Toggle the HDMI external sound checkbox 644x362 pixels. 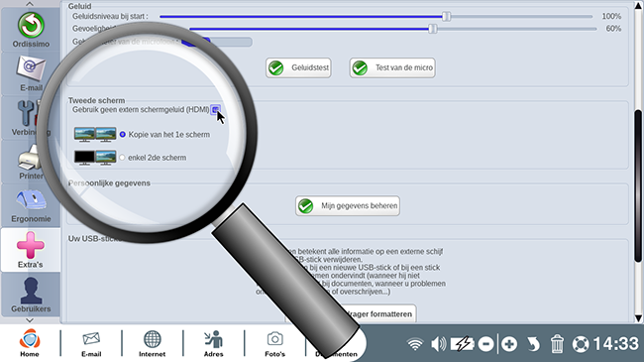tap(215, 110)
